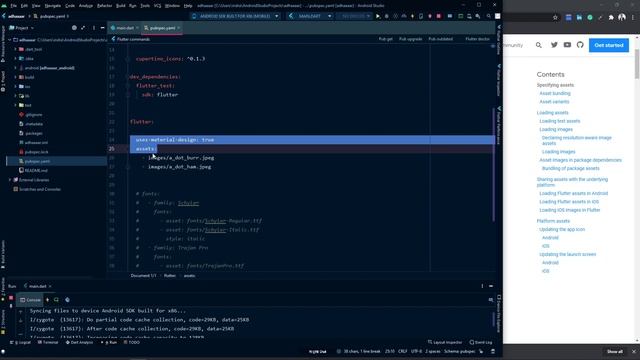
Task: Open the Dart Analysis tool window
Action: pos(80,342)
